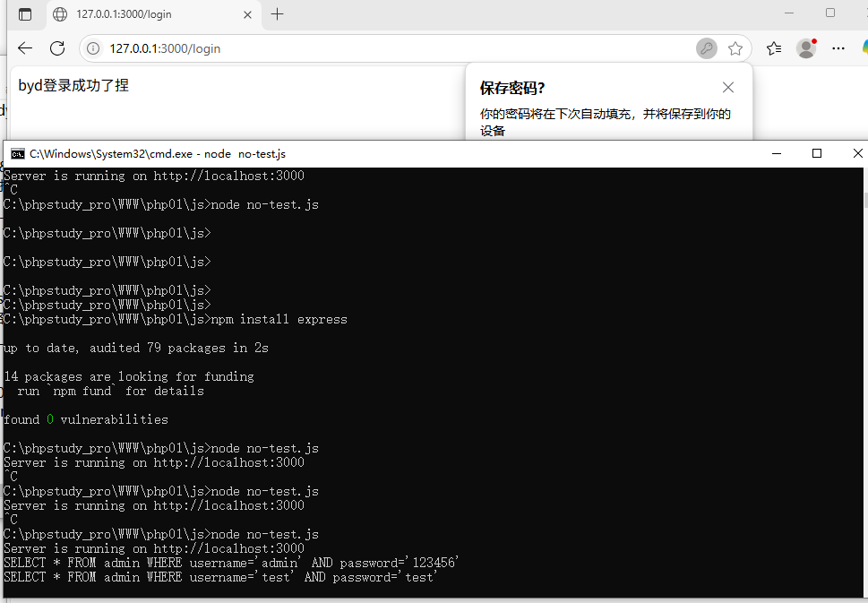Dismiss the save password popup
The width and height of the screenshot is (868, 603).
pos(728,88)
